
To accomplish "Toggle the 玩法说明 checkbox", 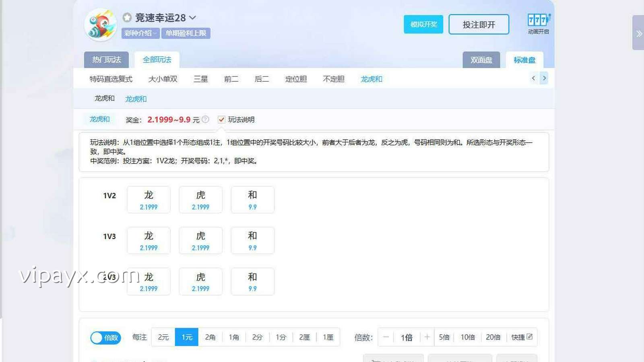I will point(221,119).
